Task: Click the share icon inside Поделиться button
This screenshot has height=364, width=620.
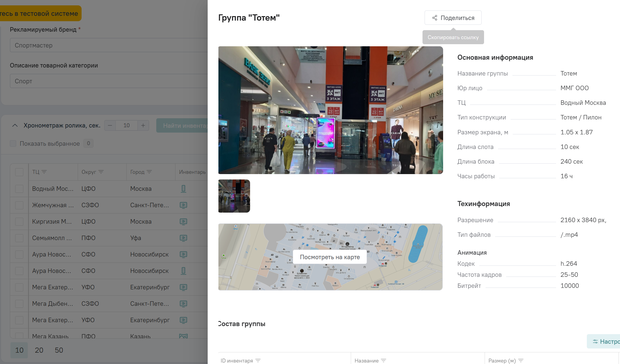Action: 435,18
